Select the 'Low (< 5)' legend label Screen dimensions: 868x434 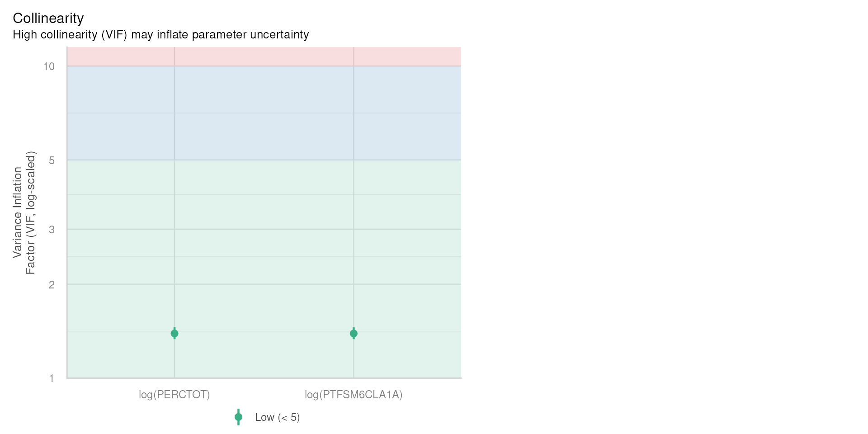[x=278, y=417]
